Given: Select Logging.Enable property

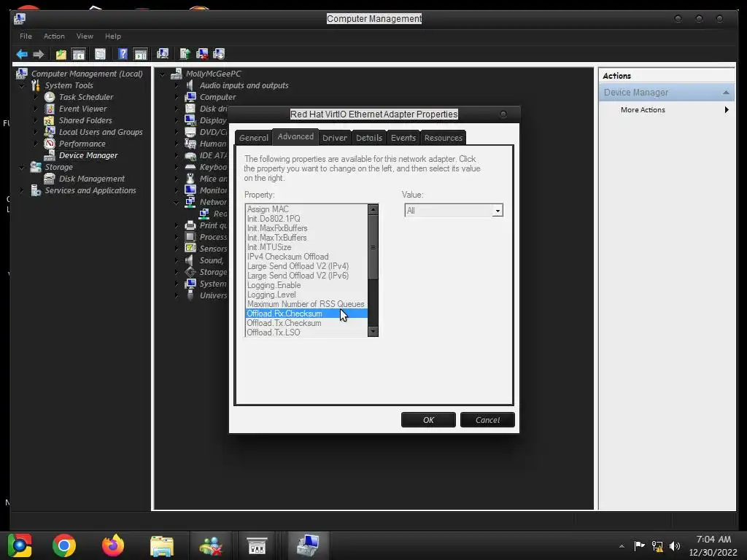Looking at the screenshot, I should 306,285.
